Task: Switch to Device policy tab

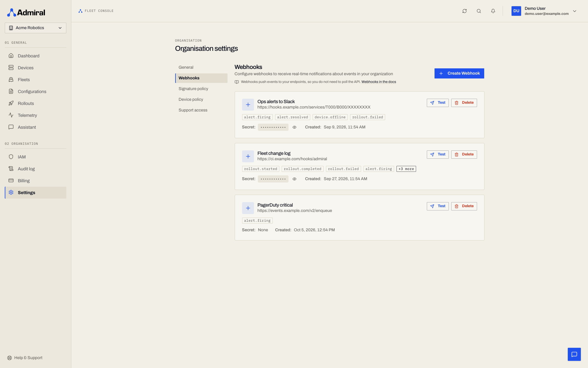Action: point(201,100)
